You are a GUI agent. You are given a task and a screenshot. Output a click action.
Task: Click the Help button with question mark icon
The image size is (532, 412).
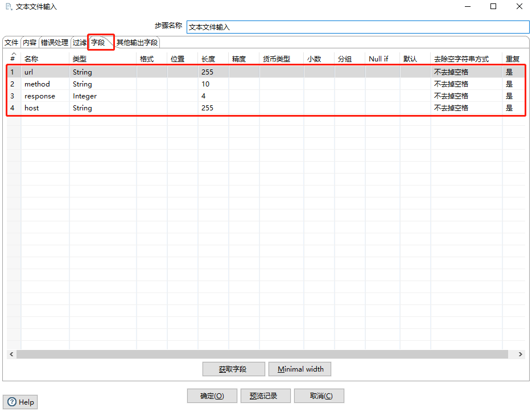20,402
